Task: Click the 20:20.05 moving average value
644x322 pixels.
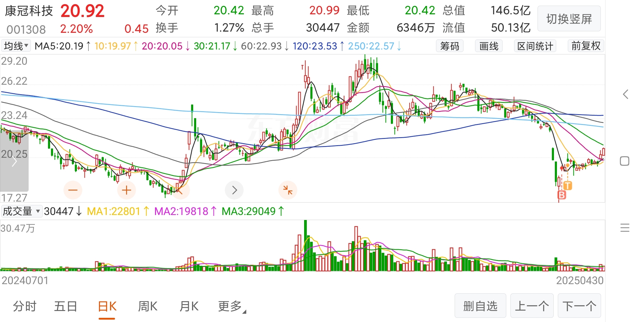Action: tap(162, 46)
